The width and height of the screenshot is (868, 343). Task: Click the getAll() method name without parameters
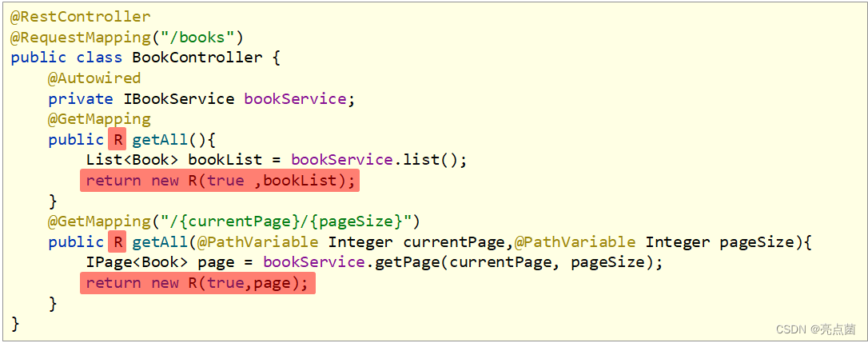159,140
